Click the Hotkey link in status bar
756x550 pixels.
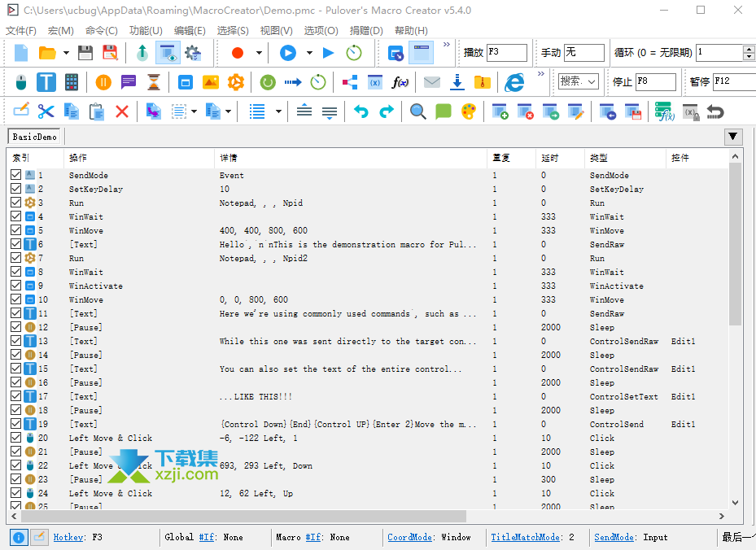tap(68, 537)
